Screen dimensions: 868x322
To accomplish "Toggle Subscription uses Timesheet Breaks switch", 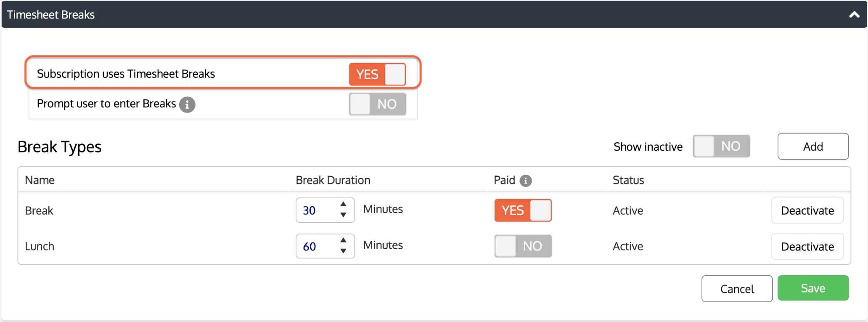I will [x=377, y=74].
